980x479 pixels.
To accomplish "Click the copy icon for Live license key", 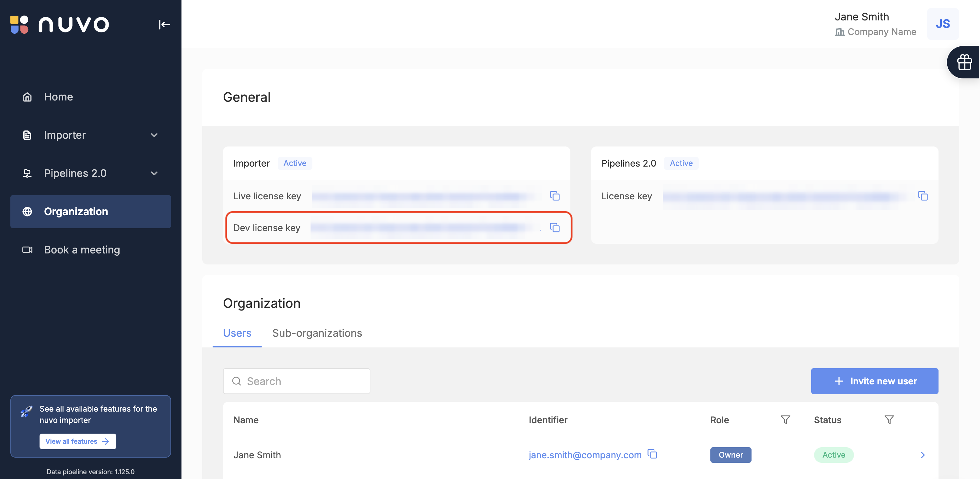I will click(554, 195).
